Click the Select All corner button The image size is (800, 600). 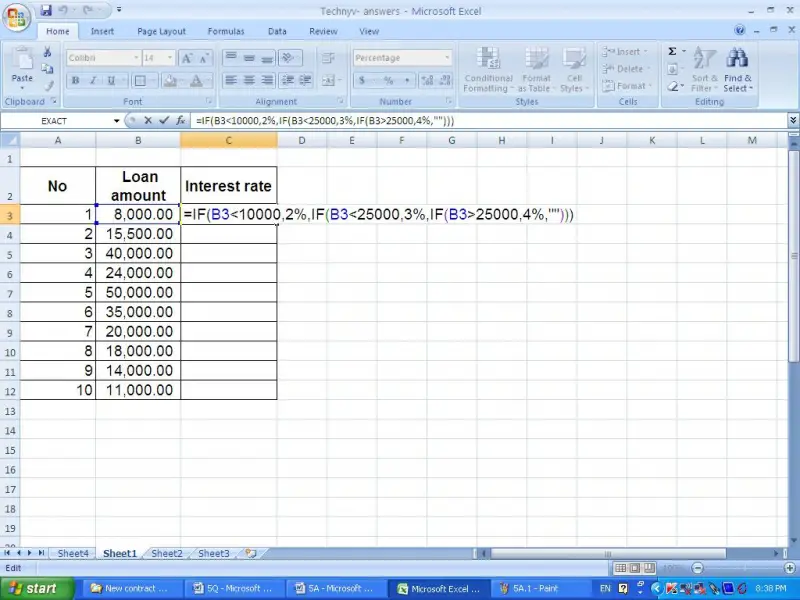coord(10,140)
